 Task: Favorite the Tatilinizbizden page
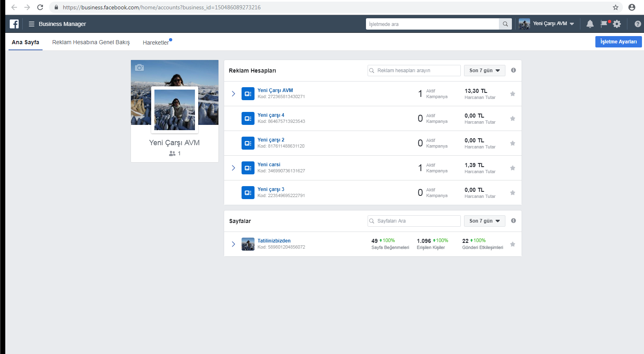click(513, 244)
